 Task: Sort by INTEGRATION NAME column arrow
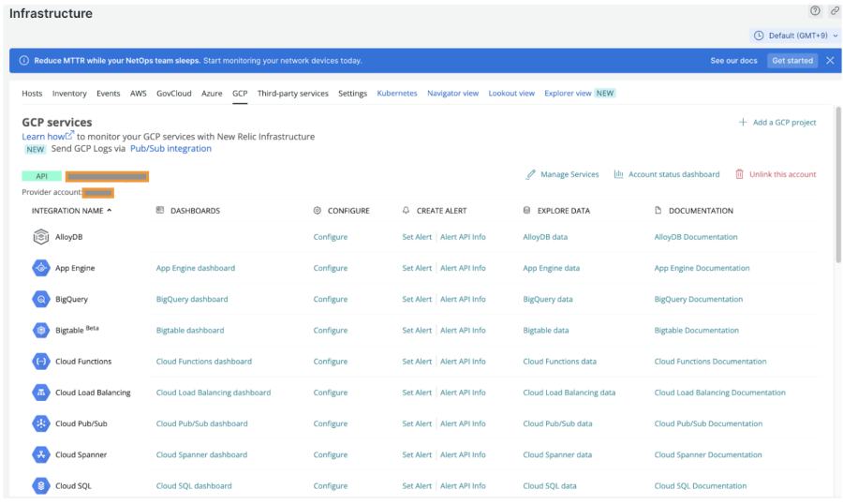click(x=110, y=211)
